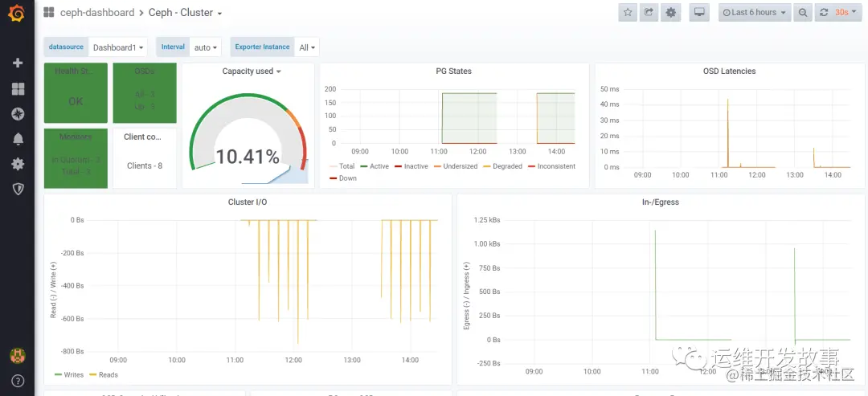Open Server Admin shield icon
The width and height of the screenshot is (868, 396).
(18, 189)
